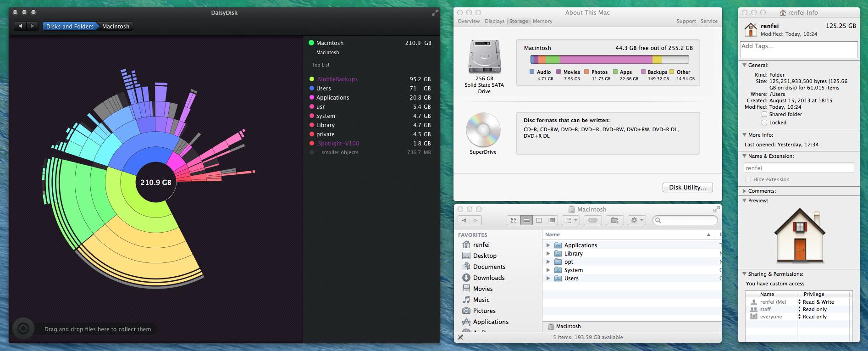This screenshot has height=351, width=868.
Task: Click Macintosh in Finder path bar
Action: tap(564, 326)
